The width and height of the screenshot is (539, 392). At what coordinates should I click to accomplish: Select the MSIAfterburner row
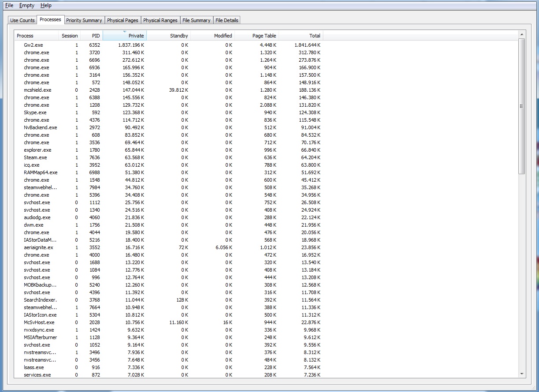(169, 337)
